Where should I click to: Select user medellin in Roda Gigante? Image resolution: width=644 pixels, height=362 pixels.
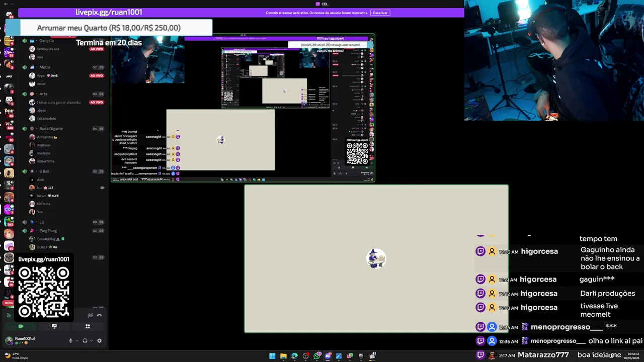pyautogui.click(x=40, y=153)
